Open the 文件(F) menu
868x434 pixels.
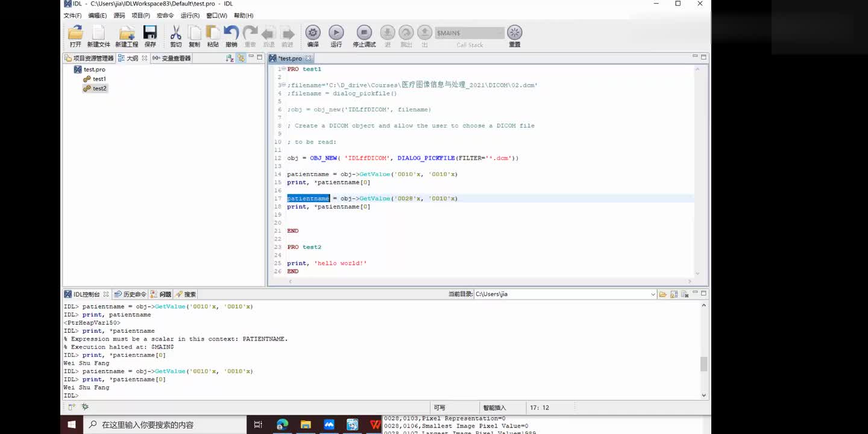pos(72,16)
